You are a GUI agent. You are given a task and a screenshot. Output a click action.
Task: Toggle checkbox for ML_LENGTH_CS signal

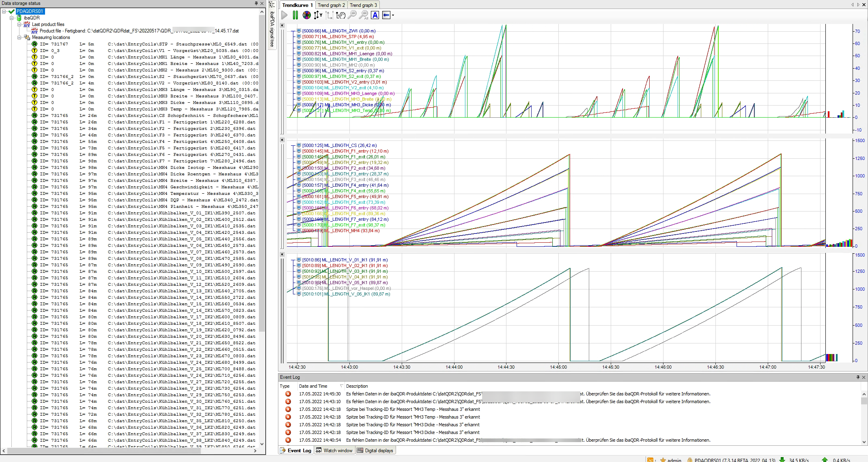point(299,145)
